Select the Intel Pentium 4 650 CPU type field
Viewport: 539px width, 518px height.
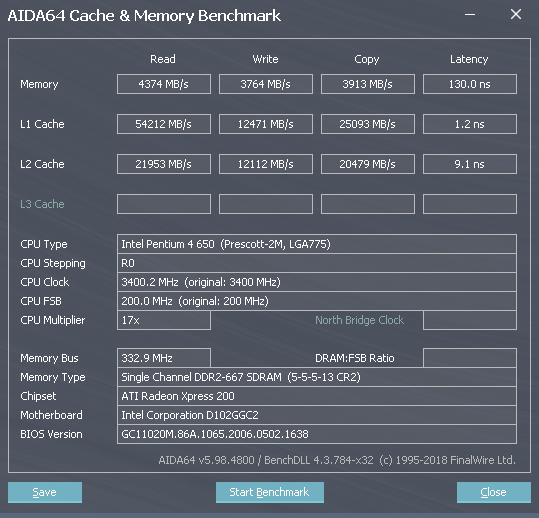click(317, 244)
